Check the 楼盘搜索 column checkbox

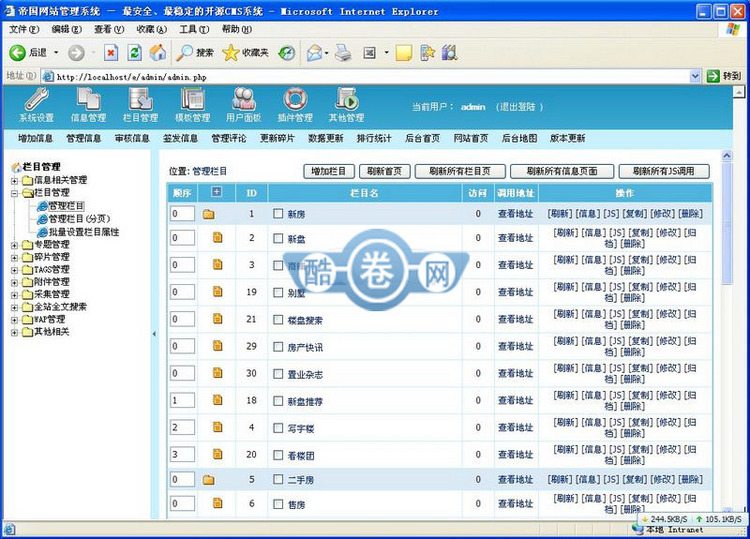tap(278, 319)
